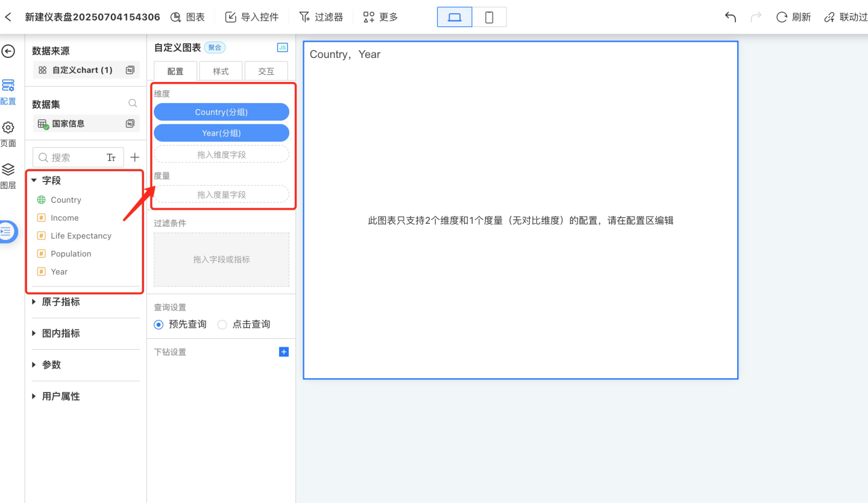Image resolution: width=868 pixels, height=503 pixels.
Task: Expand the 原子指标 section
Action: (x=34, y=302)
